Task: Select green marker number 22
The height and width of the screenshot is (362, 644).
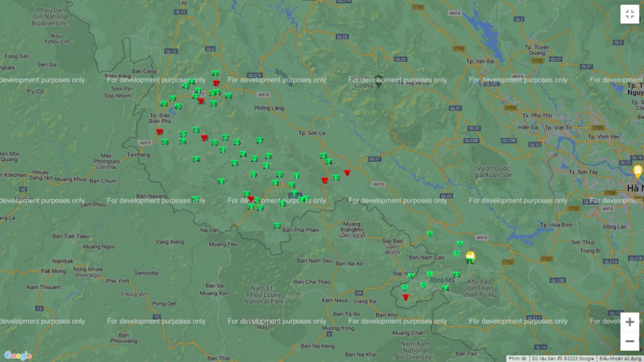Action: coord(254,159)
